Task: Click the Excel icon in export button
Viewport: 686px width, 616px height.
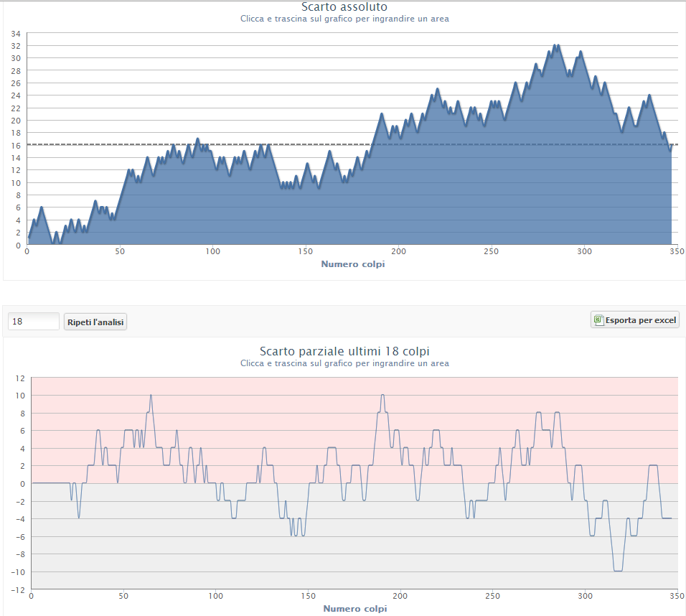Action: pyautogui.click(x=598, y=320)
